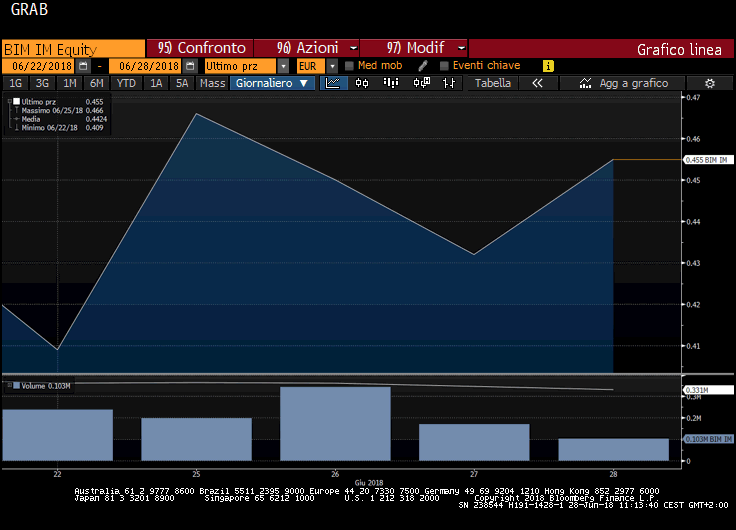This screenshot has height=530, width=736.
Task: Click the pencil edit icon near Med mob
Action: coord(423,66)
